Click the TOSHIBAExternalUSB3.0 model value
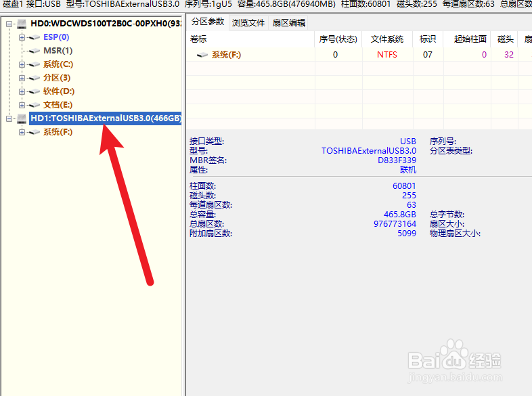532x396 pixels. [x=369, y=151]
